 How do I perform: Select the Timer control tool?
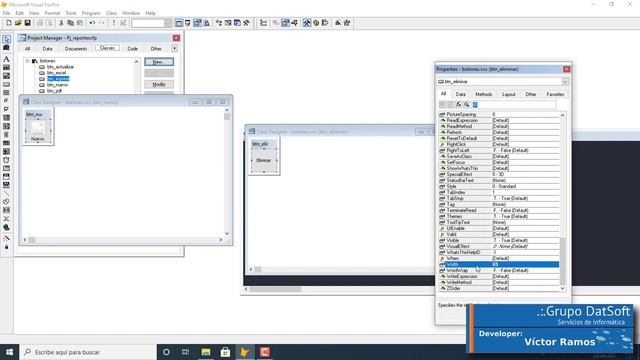[7, 160]
